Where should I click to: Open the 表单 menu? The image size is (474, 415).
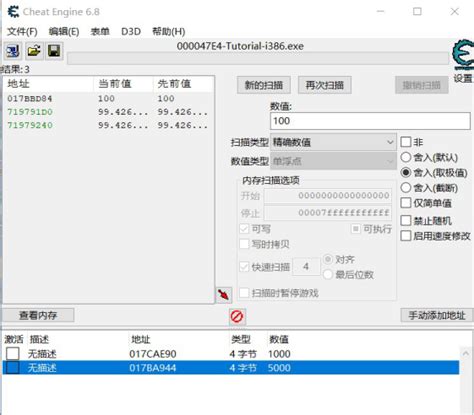(100, 32)
